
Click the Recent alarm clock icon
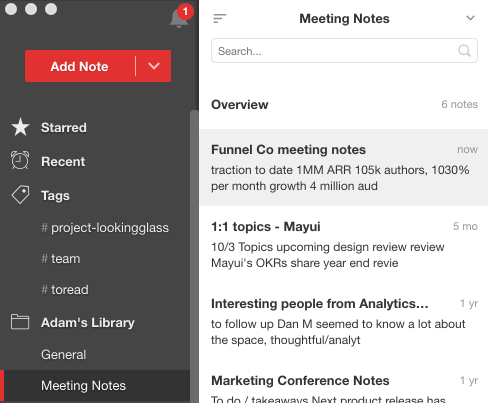click(20, 160)
